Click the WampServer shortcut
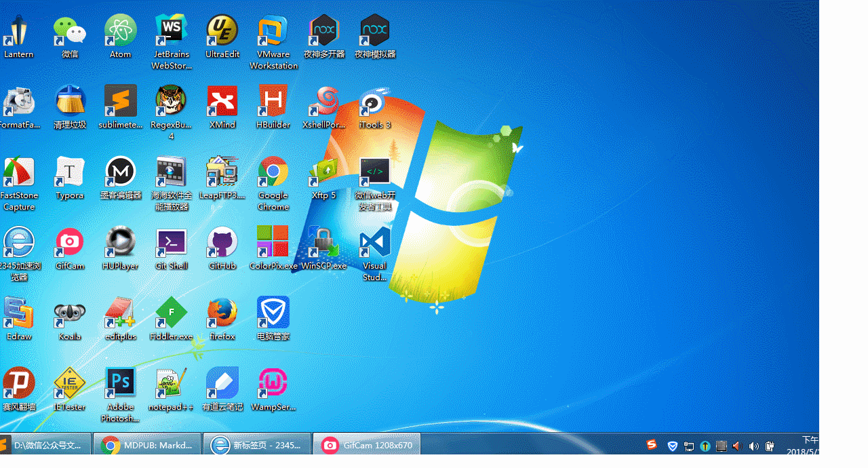Image resolution: width=868 pixels, height=468 pixels. click(273, 389)
